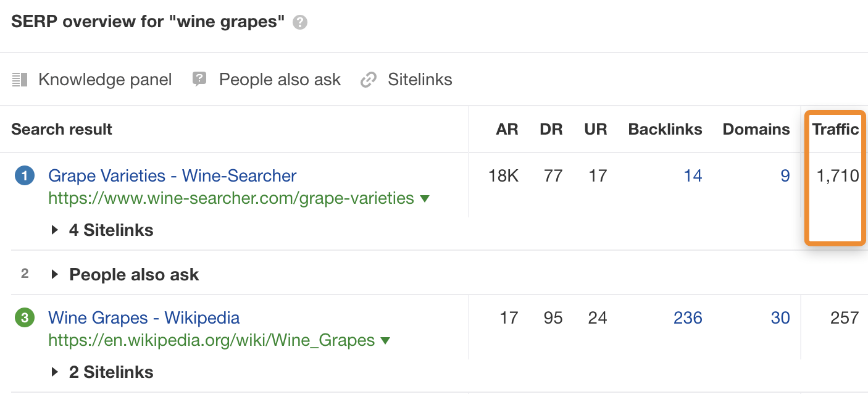This screenshot has width=868, height=394.
Task: Click the Knowledge panel icon
Action: point(20,79)
